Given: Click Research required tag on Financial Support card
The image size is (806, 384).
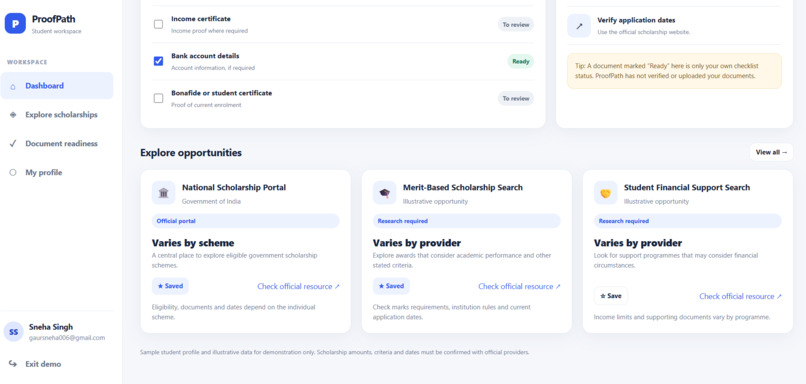Looking at the screenshot, I should pyautogui.click(x=688, y=221).
